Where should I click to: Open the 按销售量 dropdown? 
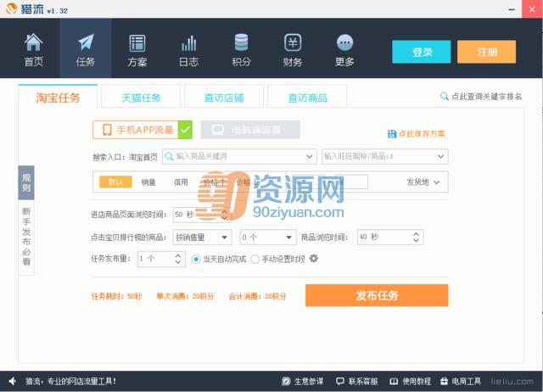(202, 238)
